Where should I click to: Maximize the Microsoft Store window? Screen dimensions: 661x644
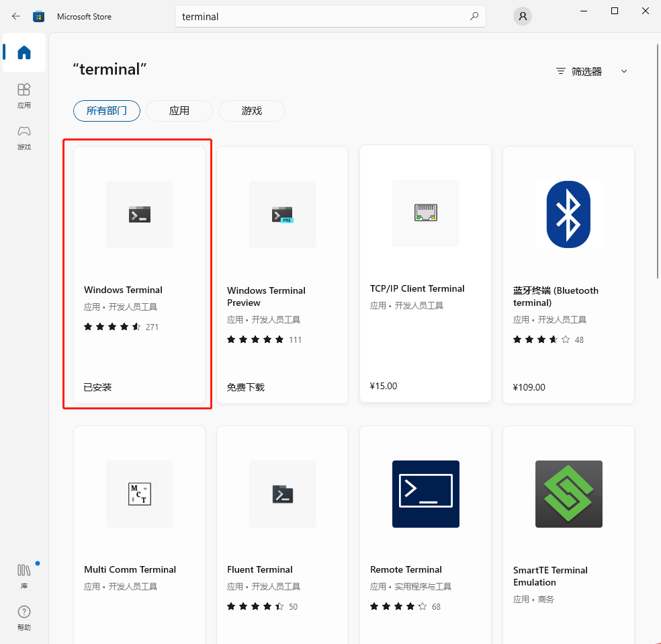(x=615, y=11)
